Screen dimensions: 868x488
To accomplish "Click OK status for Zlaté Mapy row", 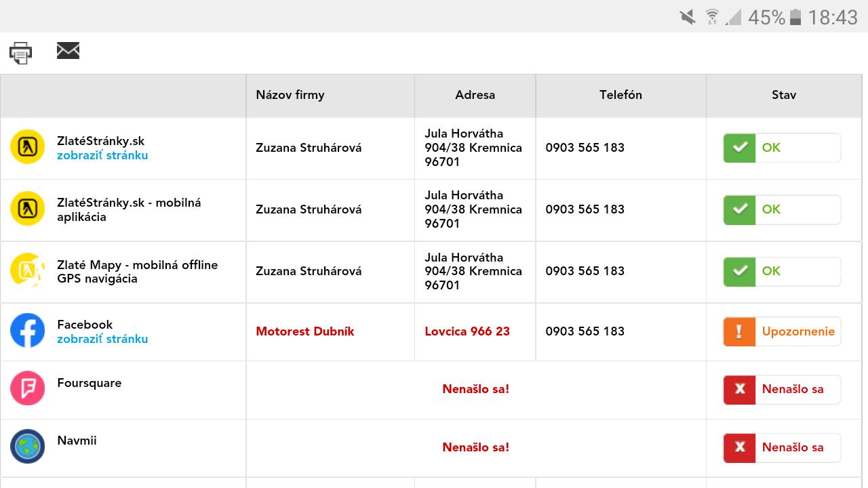I will pyautogui.click(x=782, y=271).
